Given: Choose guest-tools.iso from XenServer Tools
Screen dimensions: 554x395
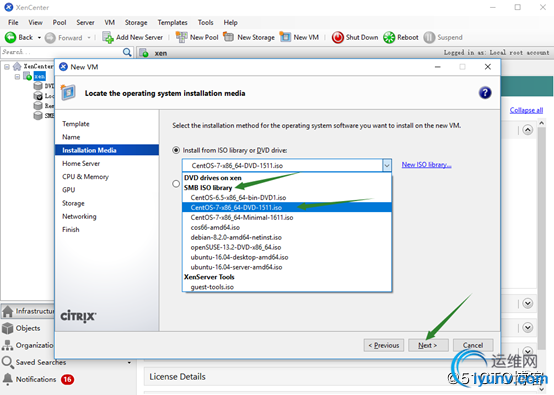Looking at the screenshot, I should click(x=287, y=287).
